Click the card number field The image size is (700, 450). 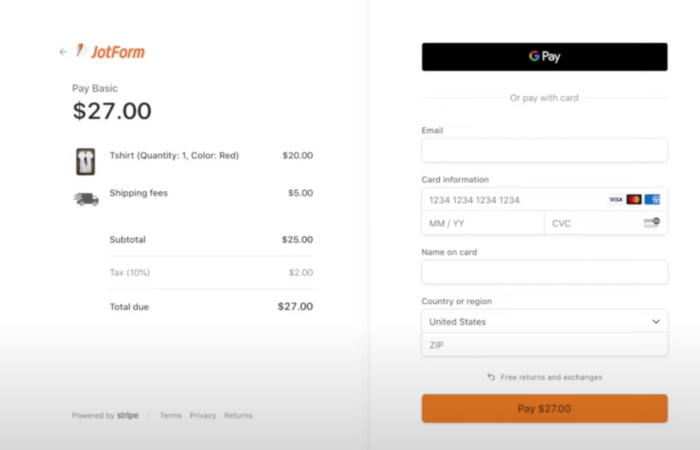coord(510,200)
